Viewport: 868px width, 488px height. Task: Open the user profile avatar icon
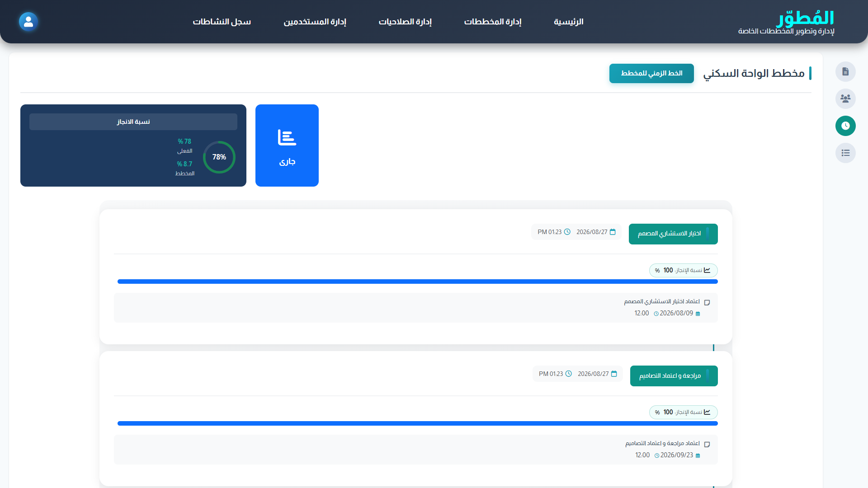coord(28,22)
